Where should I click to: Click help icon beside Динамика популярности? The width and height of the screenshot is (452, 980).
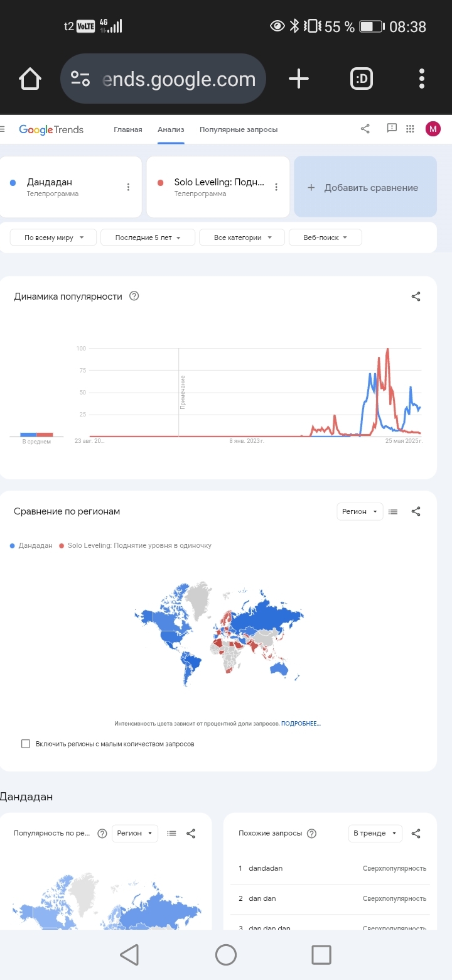point(134,297)
